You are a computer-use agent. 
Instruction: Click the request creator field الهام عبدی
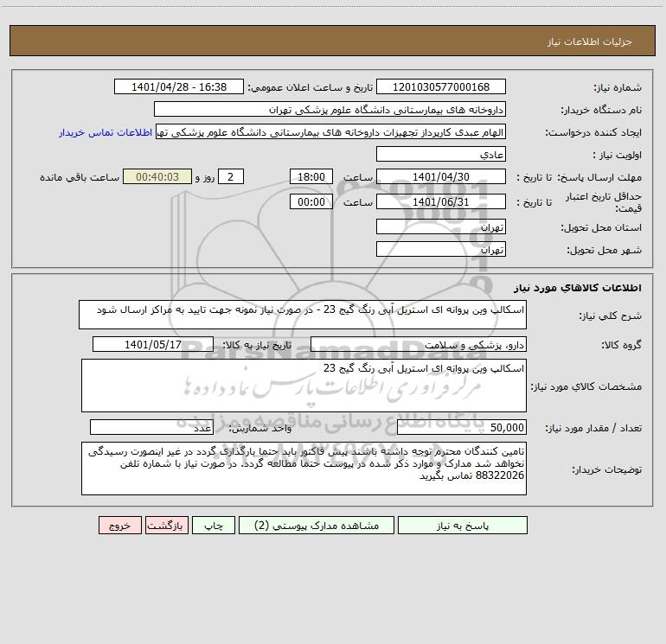(x=331, y=131)
